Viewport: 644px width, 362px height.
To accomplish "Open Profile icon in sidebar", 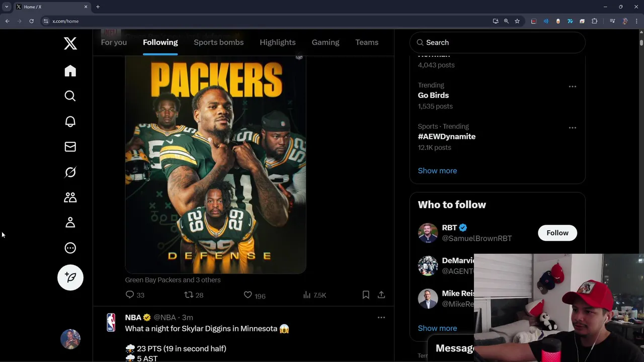I will pos(70,223).
